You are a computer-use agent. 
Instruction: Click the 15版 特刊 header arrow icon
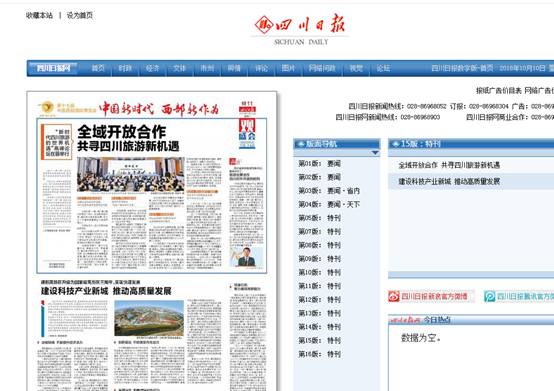(x=395, y=144)
